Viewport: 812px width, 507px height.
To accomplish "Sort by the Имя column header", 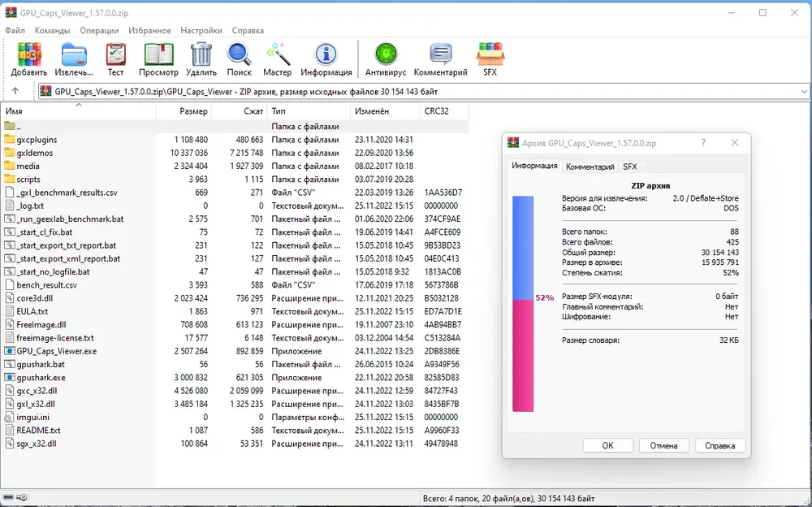I will (78, 111).
